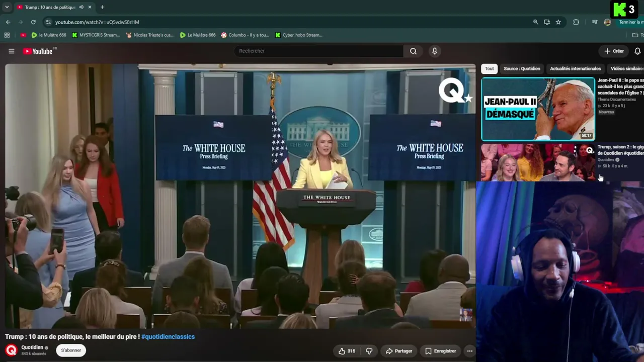The width and height of the screenshot is (644, 362).
Task: Select the "Source : Quotidien" chip
Action: (522, 69)
